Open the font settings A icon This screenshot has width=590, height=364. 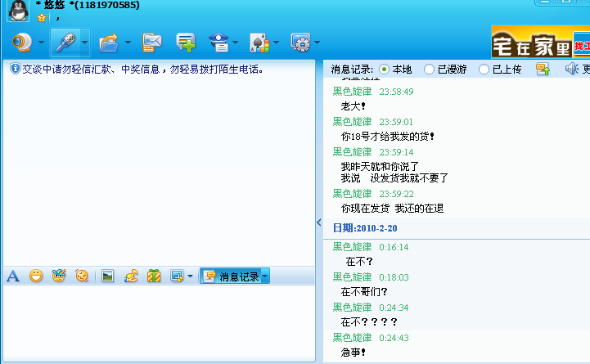(x=13, y=276)
